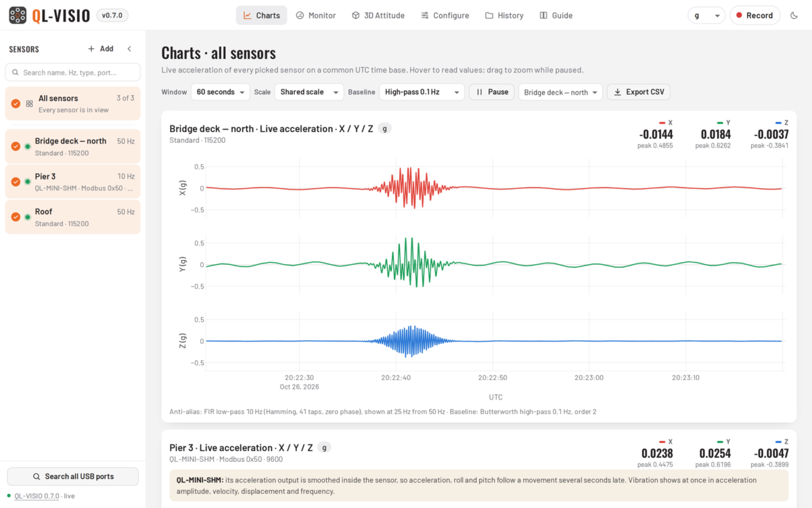Switch to the Charts tab
The height and width of the screenshot is (508, 812).
click(261, 16)
